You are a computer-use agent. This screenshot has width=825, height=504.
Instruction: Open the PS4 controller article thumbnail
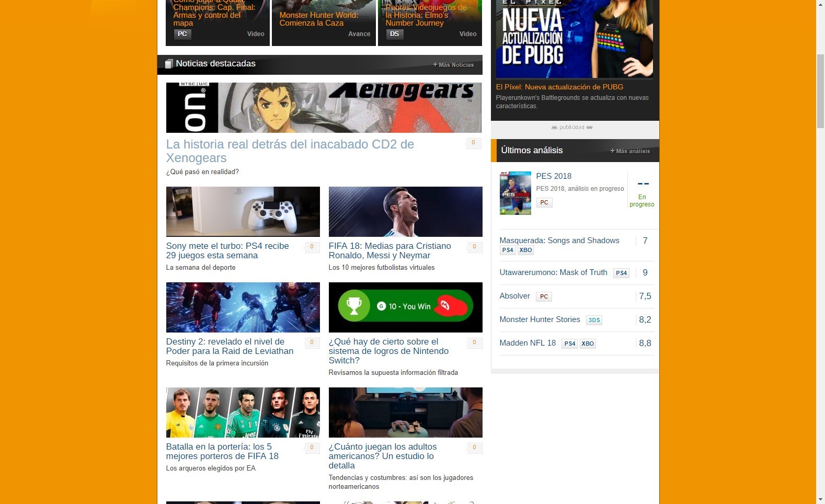tap(243, 212)
